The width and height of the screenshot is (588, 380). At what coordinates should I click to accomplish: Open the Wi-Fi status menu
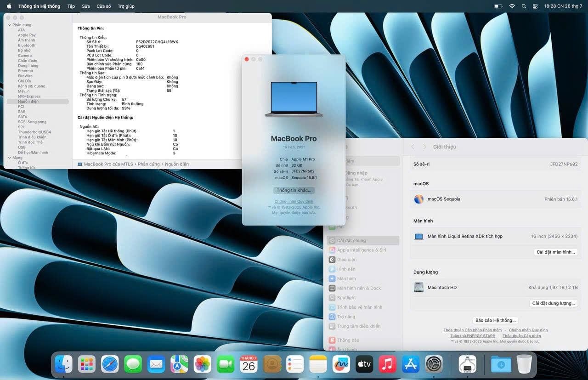click(512, 6)
